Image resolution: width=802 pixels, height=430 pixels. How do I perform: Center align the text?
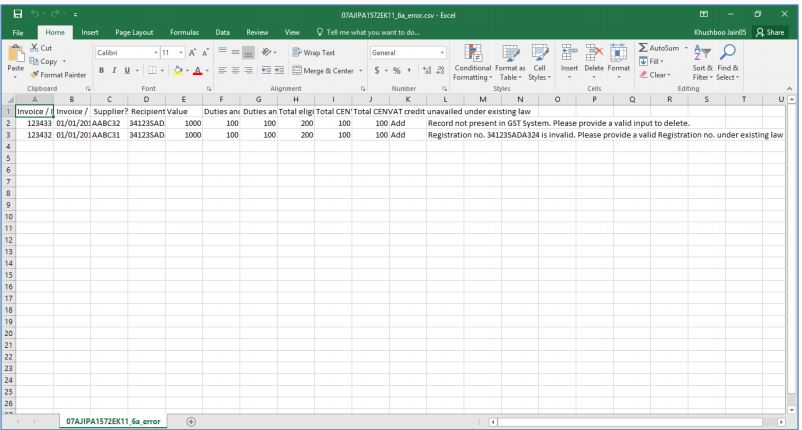click(x=235, y=70)
